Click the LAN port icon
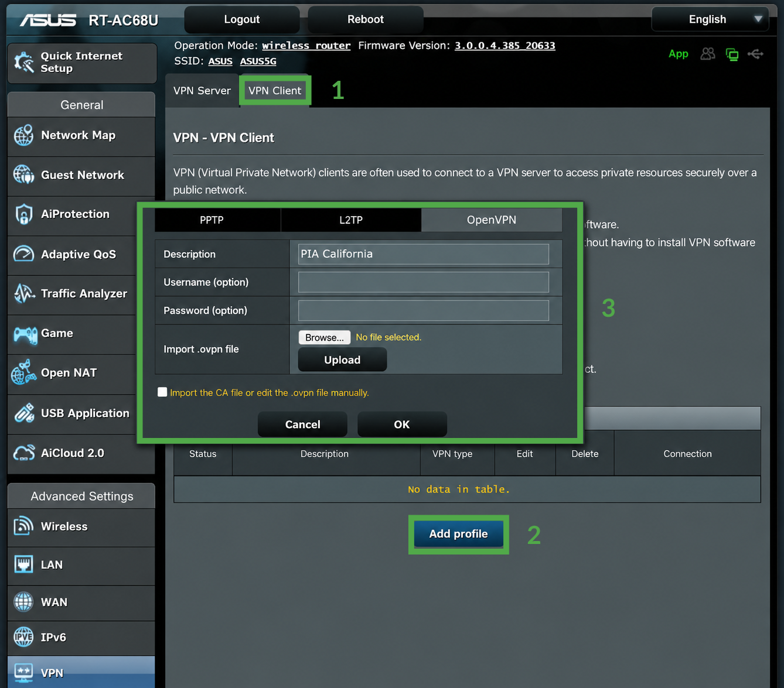The width and height of the screenshot is (784, 688). [x=23, y=564]
